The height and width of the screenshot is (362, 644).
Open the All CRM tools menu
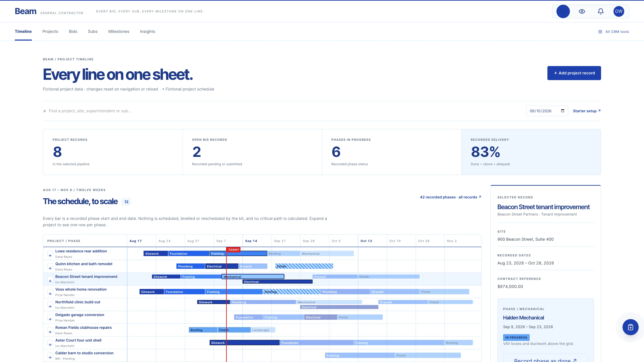coord(613,32)
